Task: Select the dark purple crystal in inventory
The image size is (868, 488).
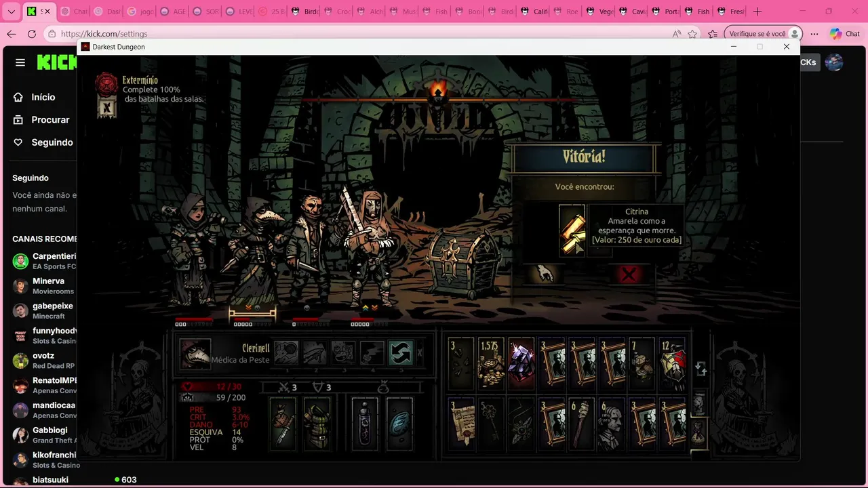Action: 521,364
